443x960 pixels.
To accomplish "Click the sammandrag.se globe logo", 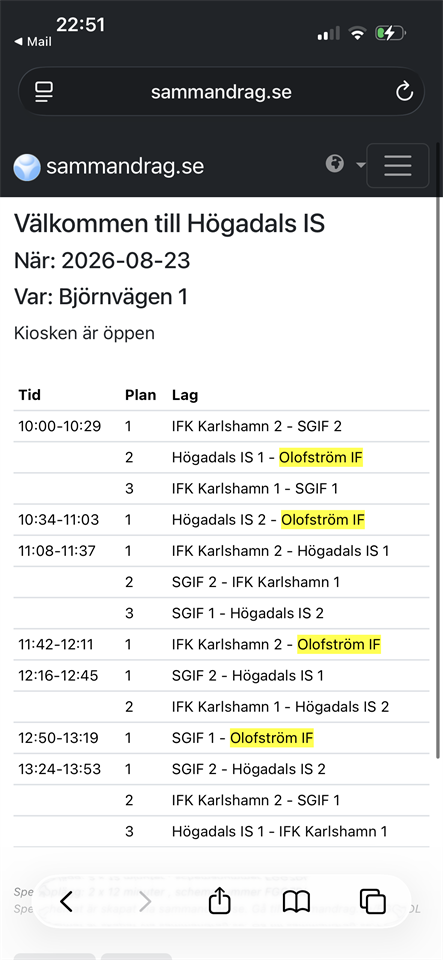I will click(28, 167).
